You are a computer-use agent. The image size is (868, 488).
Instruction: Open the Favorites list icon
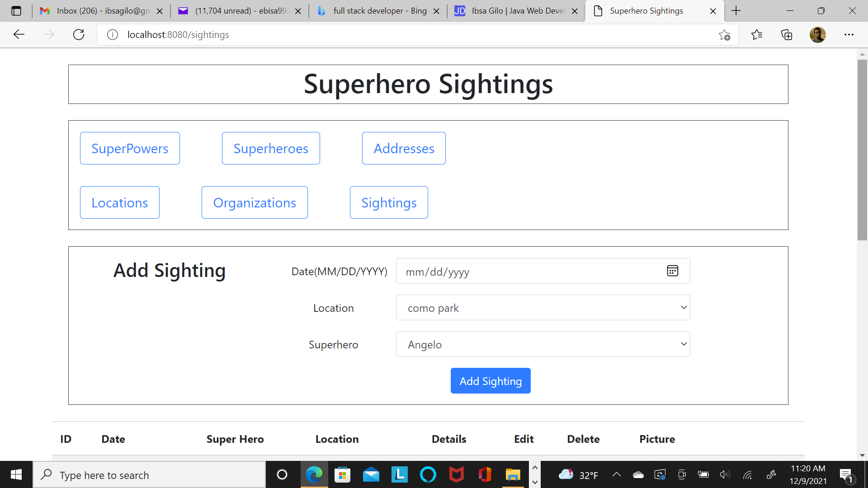(756, 35)
